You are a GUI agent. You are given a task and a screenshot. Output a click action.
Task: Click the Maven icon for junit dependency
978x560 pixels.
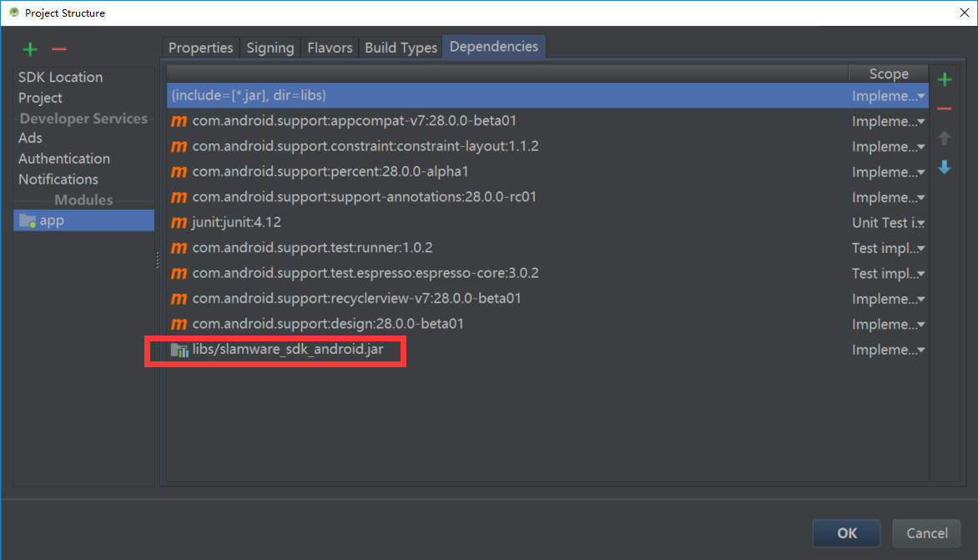[x=179, y=223]
